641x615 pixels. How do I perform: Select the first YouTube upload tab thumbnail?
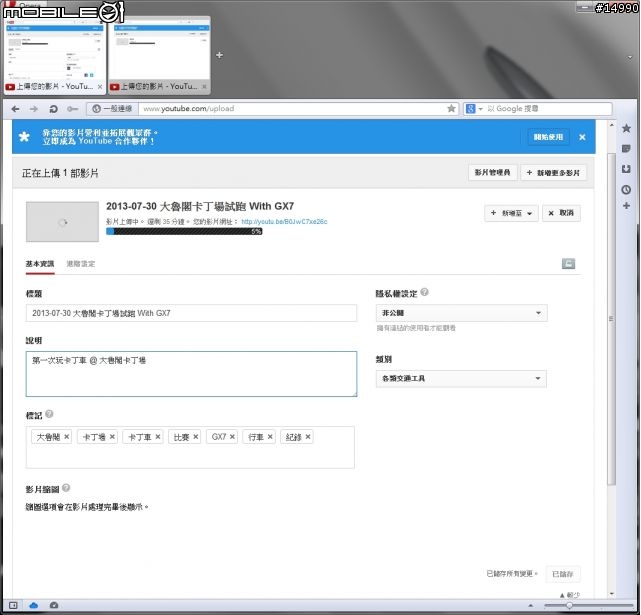(x=55, y=55)
